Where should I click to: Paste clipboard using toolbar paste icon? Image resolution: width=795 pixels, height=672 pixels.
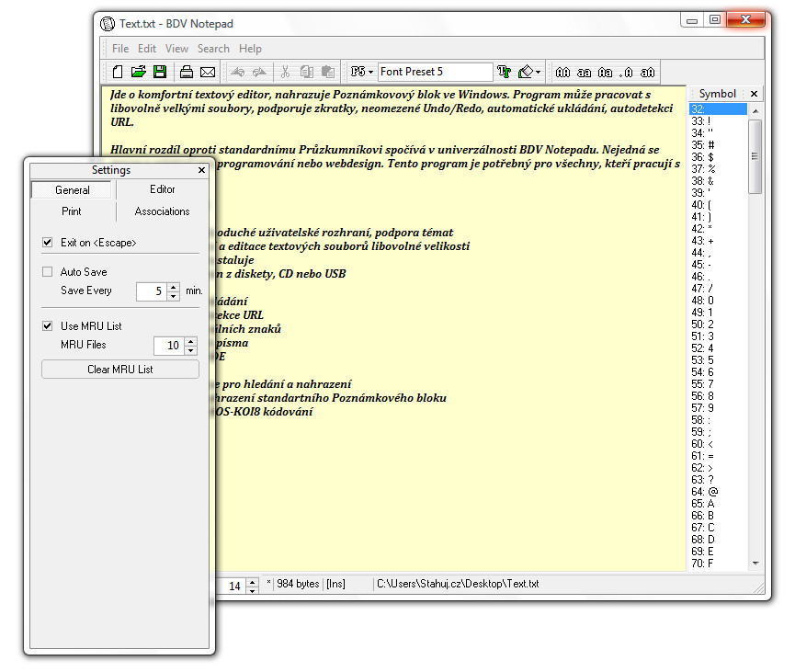[328, 72]
